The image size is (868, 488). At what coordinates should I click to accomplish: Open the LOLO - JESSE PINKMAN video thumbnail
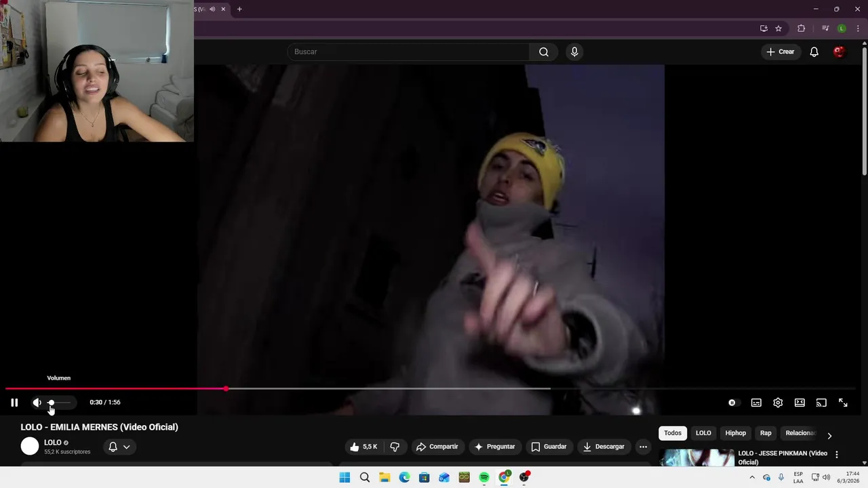[697, 457]
